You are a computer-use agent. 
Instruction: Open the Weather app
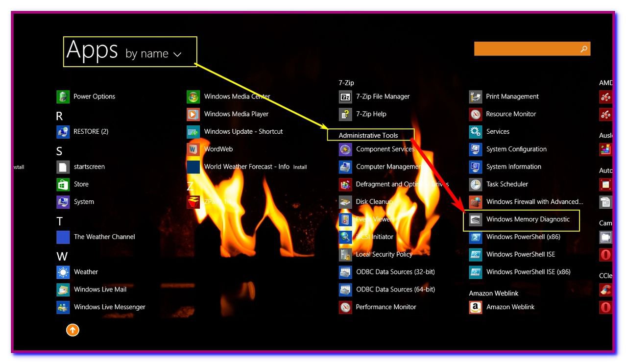[x=77, y=272]
